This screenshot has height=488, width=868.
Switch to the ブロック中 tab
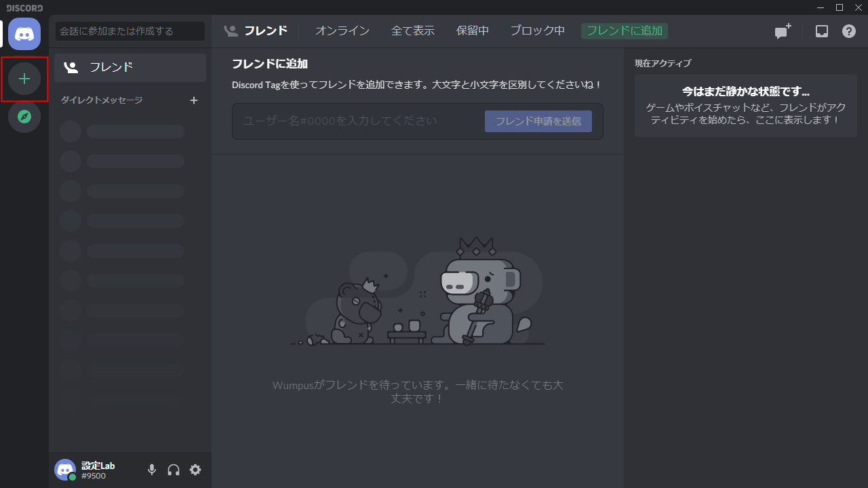(538, 31)
